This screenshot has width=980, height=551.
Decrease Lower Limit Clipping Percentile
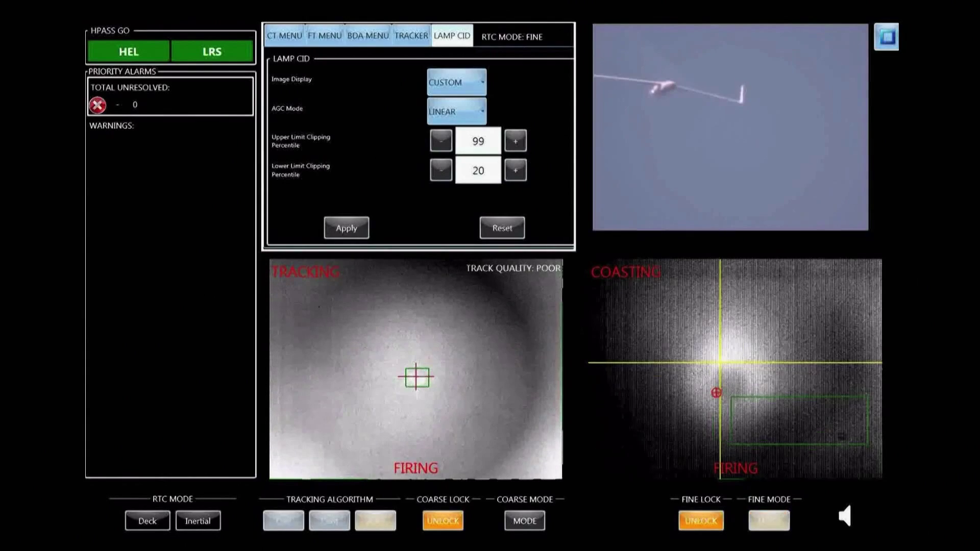[441, 170]
